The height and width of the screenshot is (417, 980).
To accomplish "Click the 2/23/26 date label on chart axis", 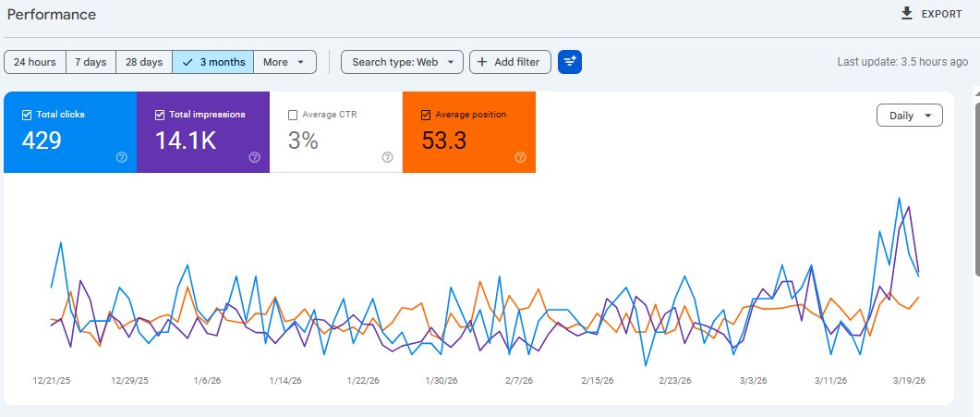I will click(x=675, y=381).
